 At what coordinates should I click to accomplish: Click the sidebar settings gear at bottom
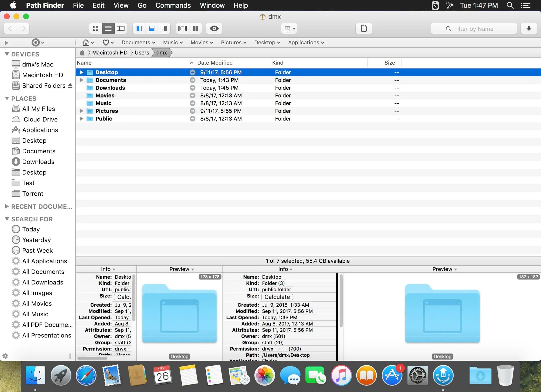(x=5, y=356)
